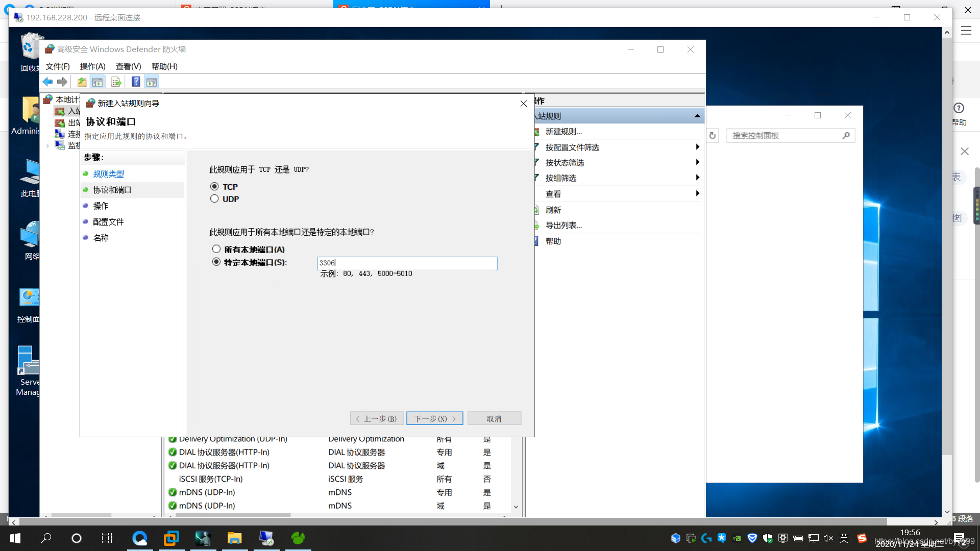Click the VMware taskbar icon
Image resolution: width=980 pixels, height=551 pixels.
coord(171,538)
